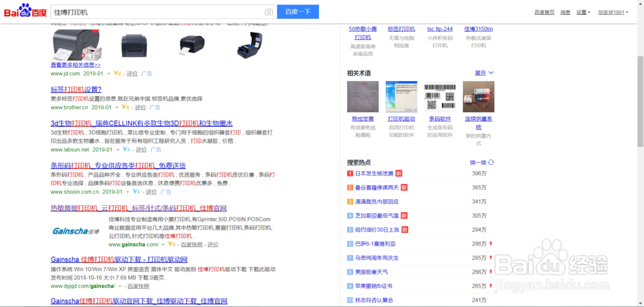Click the page vertical scrollbar thumb
The image size is (644, 307).
[640, 102]
